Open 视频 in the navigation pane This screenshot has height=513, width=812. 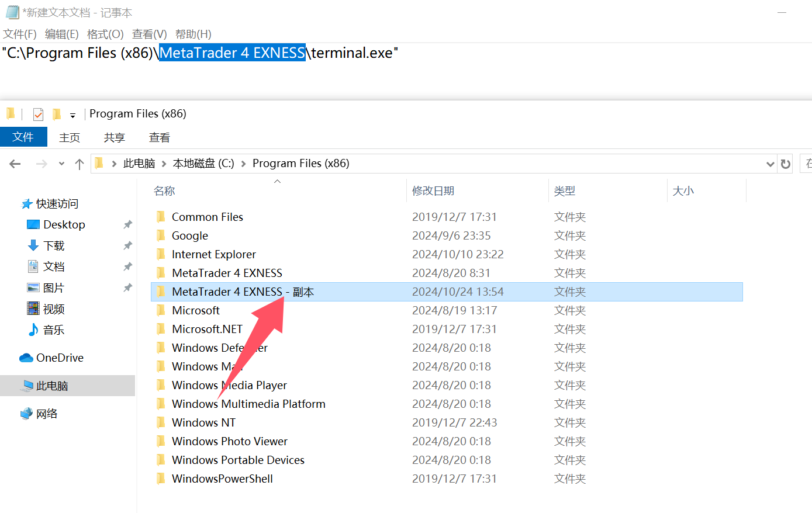pyautogui.click(x=54, y=309)
